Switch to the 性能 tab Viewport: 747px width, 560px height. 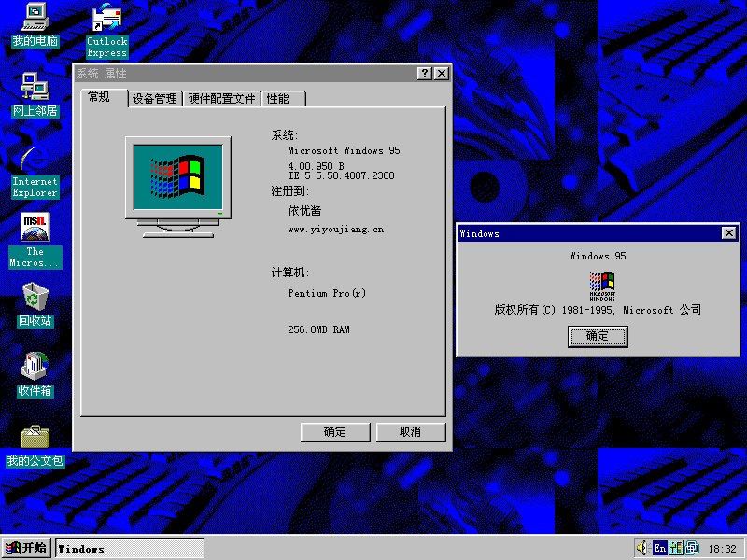click(278, 98)
